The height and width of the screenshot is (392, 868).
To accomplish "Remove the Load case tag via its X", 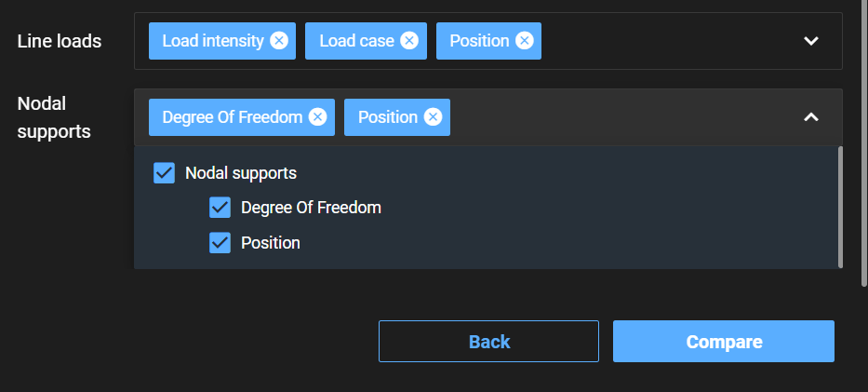I will 409,40.
